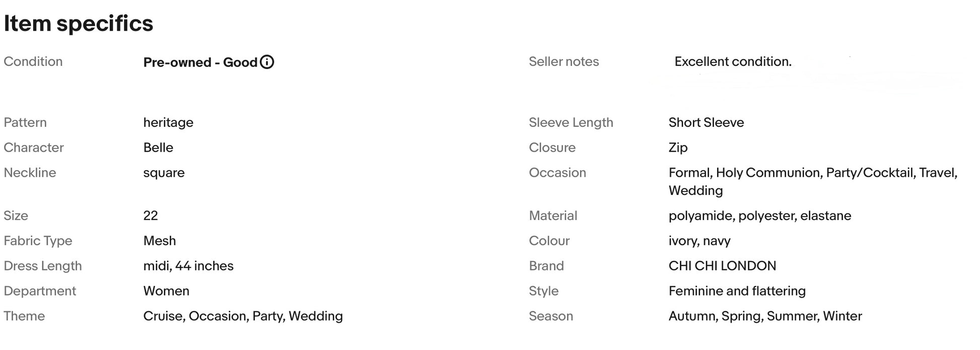The width and height of the screenshot is (980, 350).
Task: Click the Short Sleeve value
Action: (706, 122)
